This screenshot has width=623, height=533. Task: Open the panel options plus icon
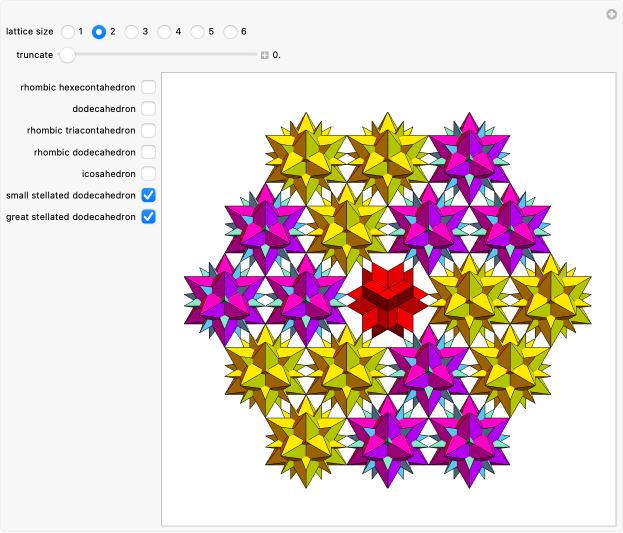point(611,13)
